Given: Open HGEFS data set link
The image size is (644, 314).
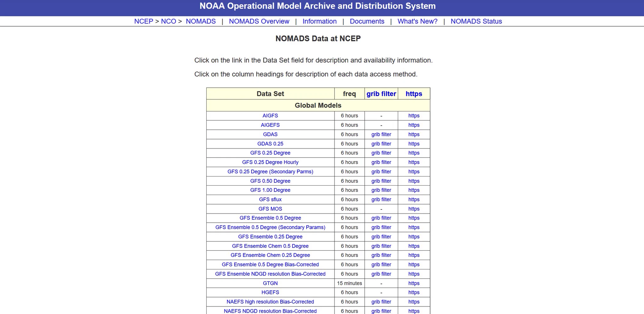Looking at the screenshot, I should (x=270, y=292).
